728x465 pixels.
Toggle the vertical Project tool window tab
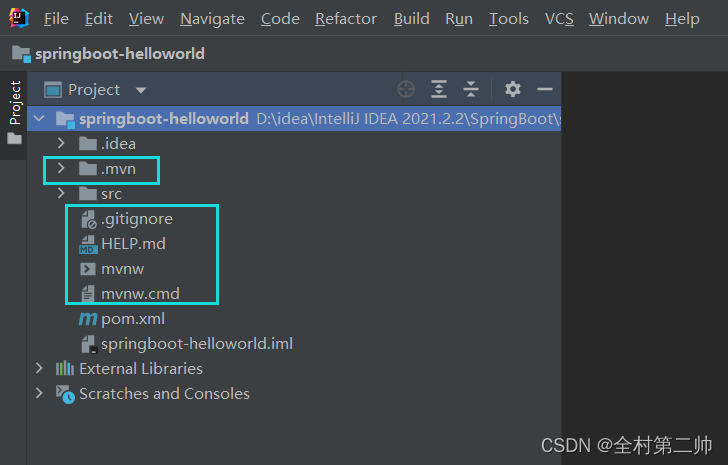tap(15, 103)
